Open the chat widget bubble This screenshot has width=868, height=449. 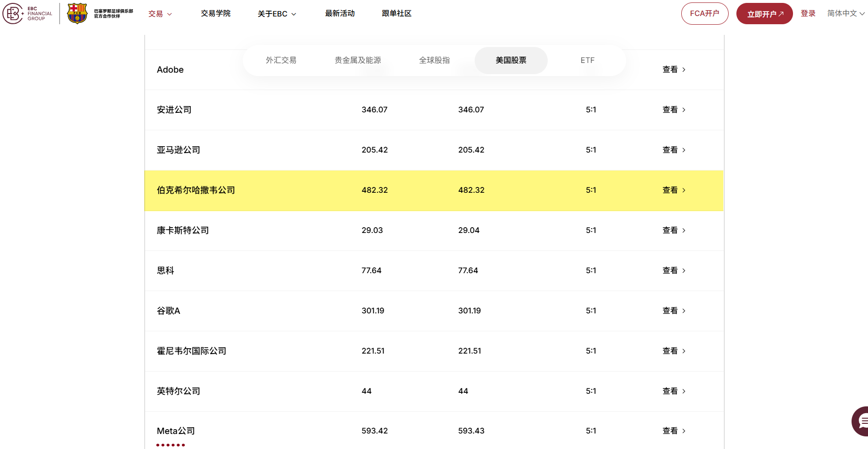(861, 421)
